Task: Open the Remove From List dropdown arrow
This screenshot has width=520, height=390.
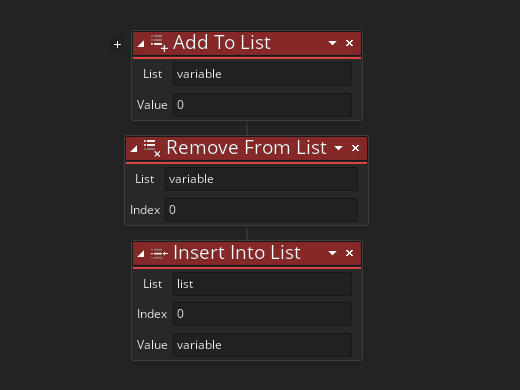Action: [338, 148]
